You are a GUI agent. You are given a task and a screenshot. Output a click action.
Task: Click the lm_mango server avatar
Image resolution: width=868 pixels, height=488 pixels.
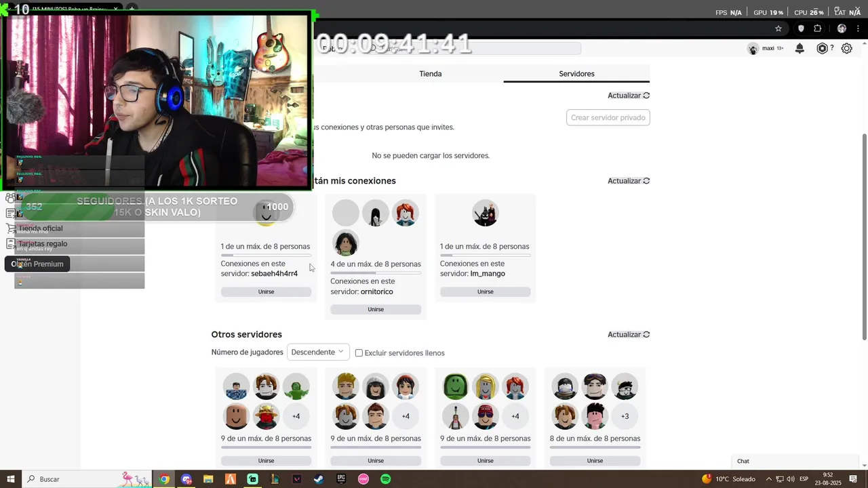(x=486, y=213)
